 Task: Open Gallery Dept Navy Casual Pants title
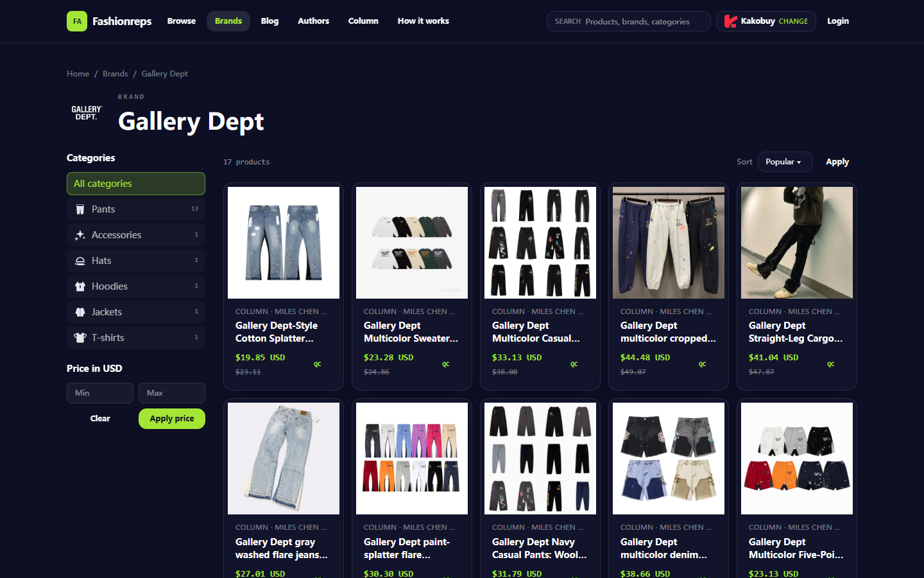[540, 548]
